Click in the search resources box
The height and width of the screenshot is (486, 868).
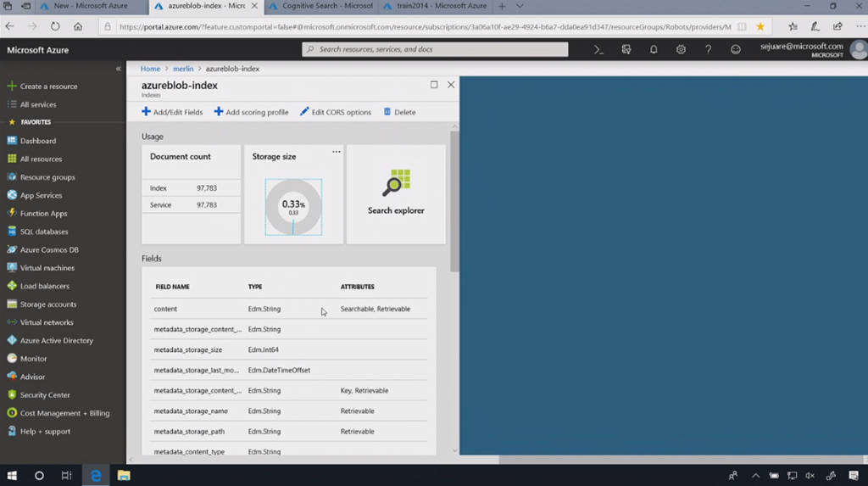(x=435, y=50)
